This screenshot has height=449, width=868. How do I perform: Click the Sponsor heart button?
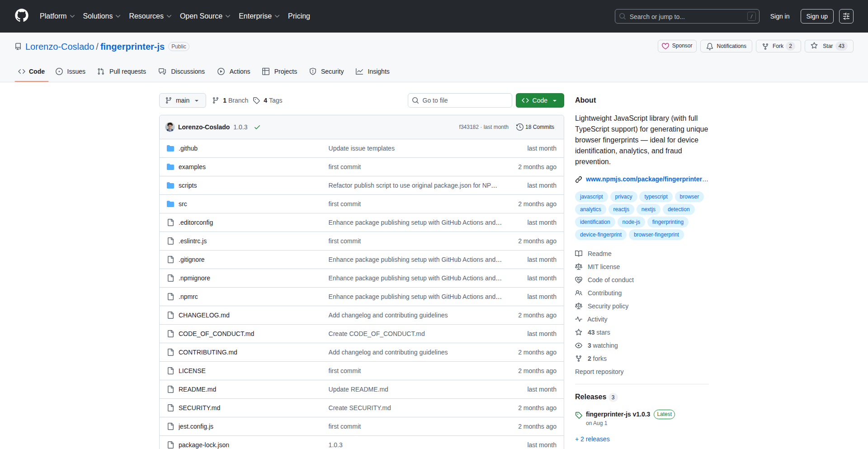(677, 46)
